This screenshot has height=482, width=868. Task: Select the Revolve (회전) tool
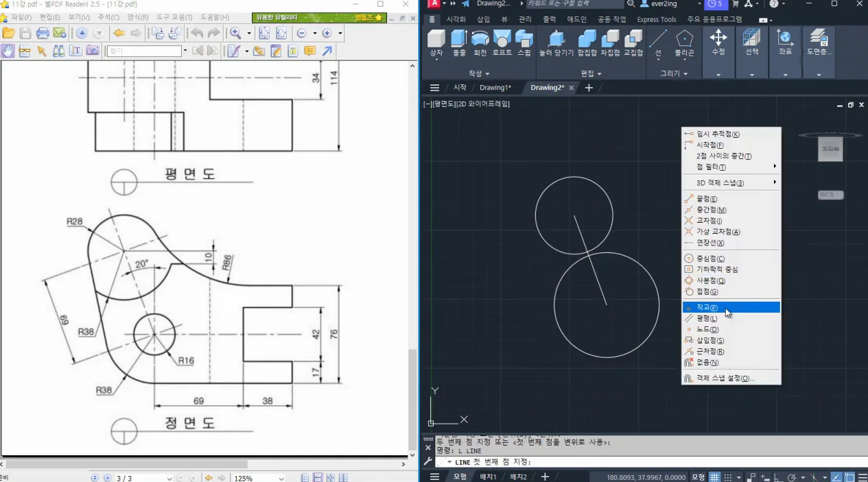pyautogui.click(x=480, y=43)
